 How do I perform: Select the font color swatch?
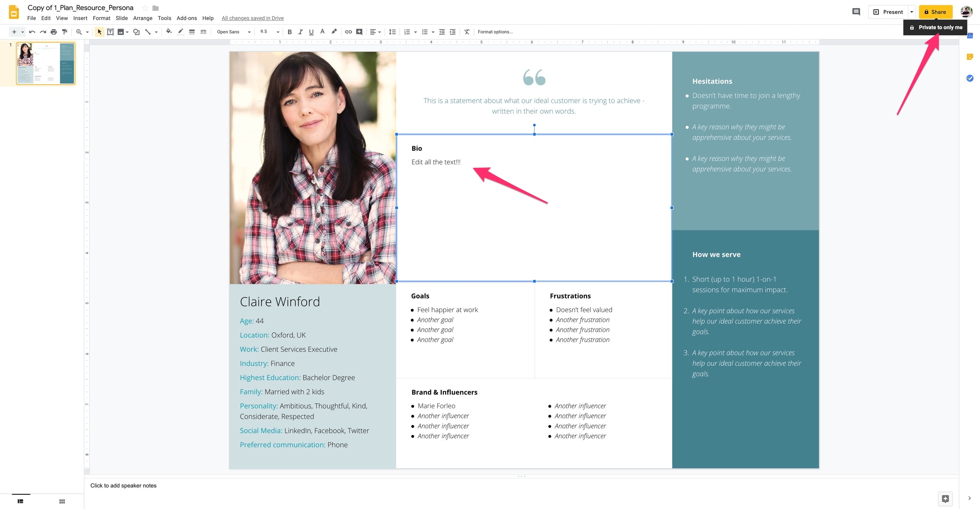(322, 31)
